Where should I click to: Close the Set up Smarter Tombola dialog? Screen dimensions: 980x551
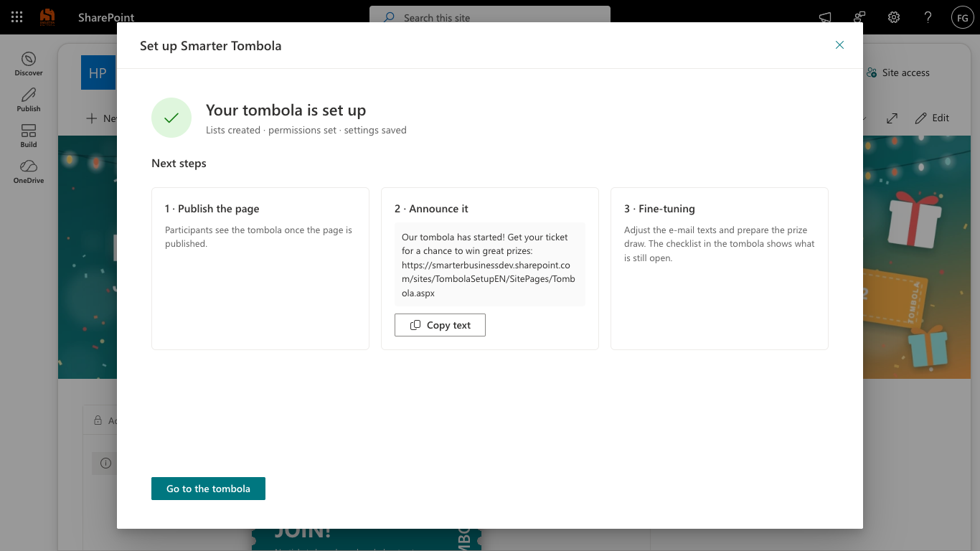[x=839, y=45]
